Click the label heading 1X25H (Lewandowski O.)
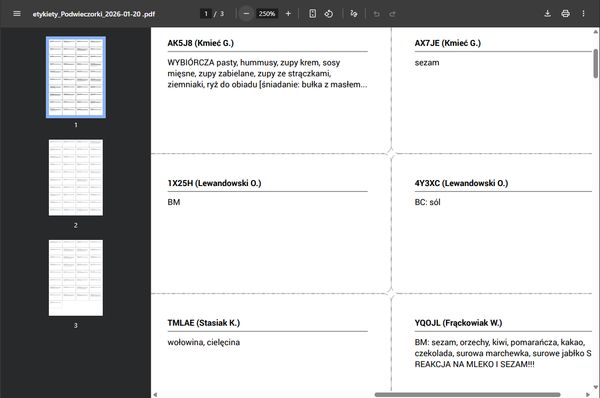This screenshot has height=398, width=600. tap(214, 183)
